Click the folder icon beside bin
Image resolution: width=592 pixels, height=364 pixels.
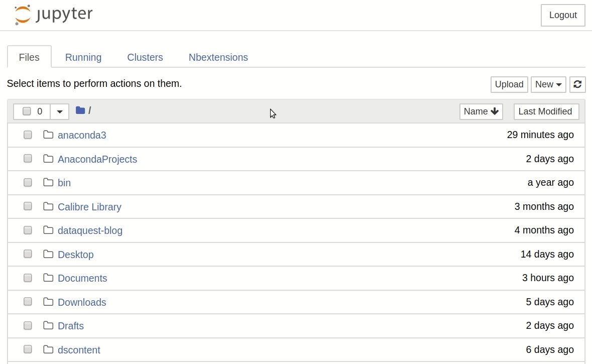pyautogui.click(x=48, y=182)
